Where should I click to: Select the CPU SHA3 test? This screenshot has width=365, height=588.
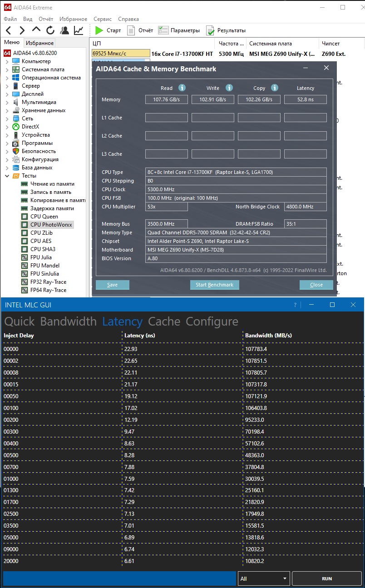(x=43, y=249)
